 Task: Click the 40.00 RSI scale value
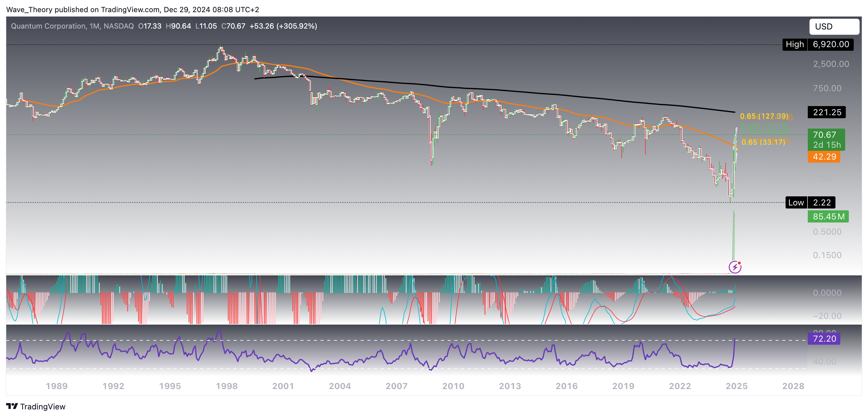(x=824, y=361)
